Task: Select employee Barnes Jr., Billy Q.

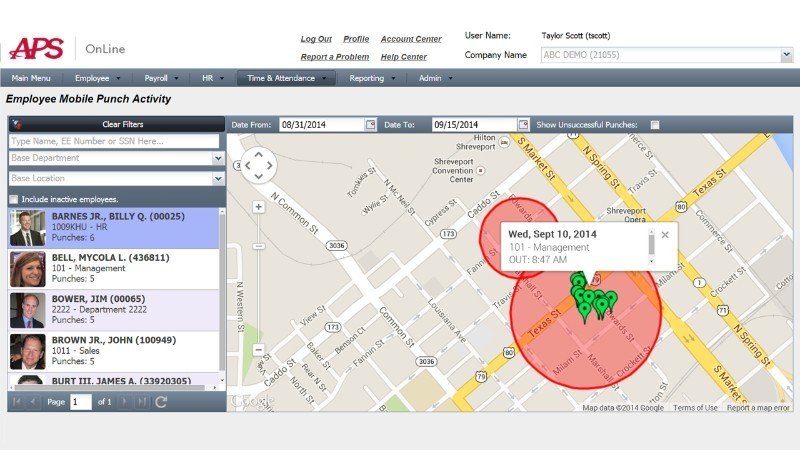Action: tap(114, 228)
